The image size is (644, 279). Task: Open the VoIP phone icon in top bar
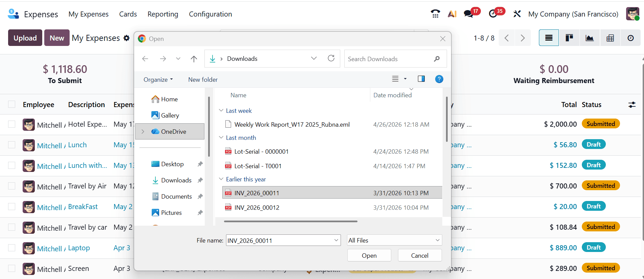[435, 14]
